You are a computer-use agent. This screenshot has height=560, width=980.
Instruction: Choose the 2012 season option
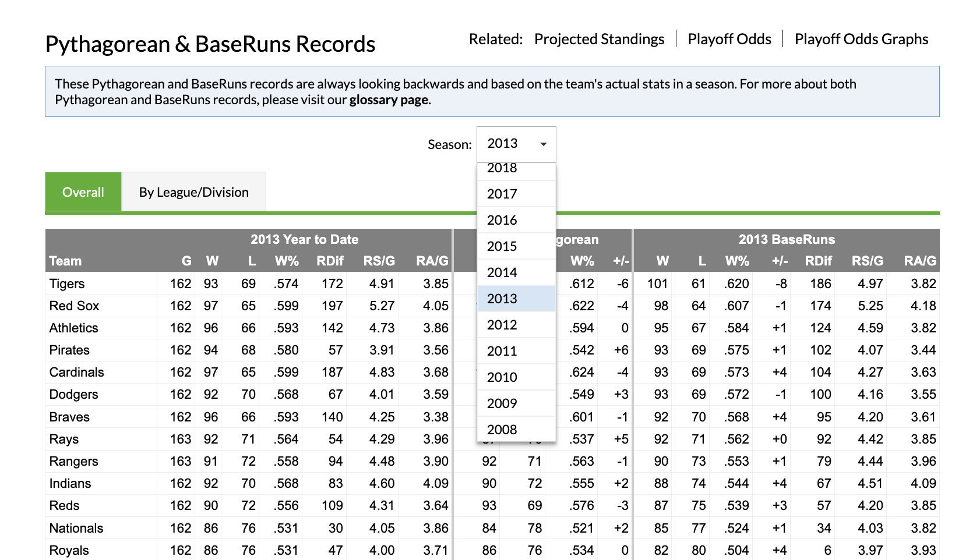(502, 325)
